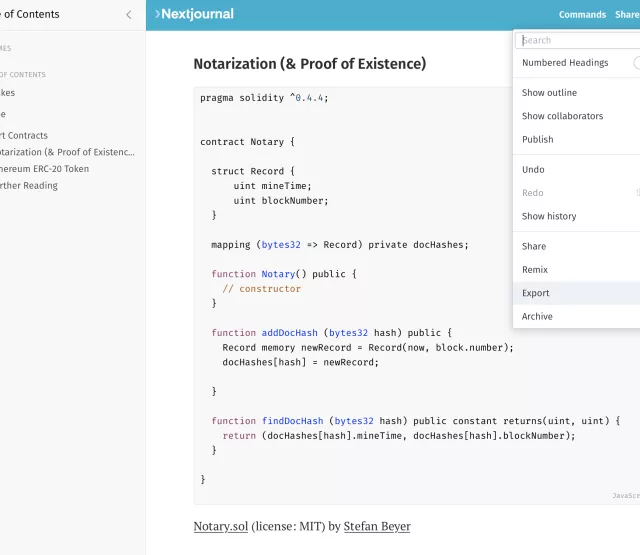Image resolution: width=640 pixels, height=555 pixels.
Task: Click the Nextjournal logo
Action: (195, 15)
